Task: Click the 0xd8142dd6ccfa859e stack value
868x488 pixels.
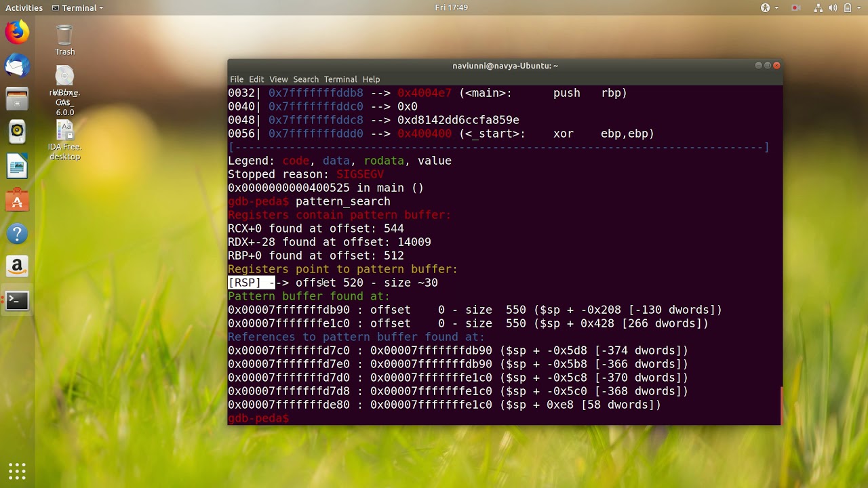Action: click(x=458, y=120)
